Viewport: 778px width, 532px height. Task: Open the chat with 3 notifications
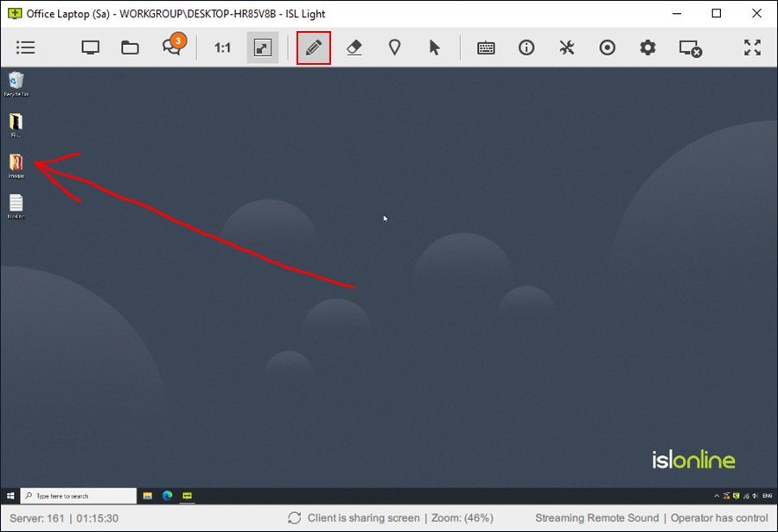(x=172, y=47)
